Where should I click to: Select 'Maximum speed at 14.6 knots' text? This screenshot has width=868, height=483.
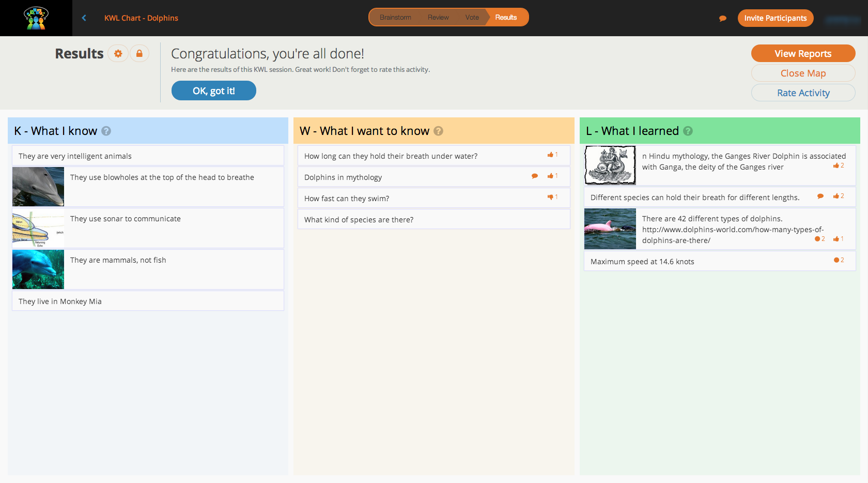(642, 262)
